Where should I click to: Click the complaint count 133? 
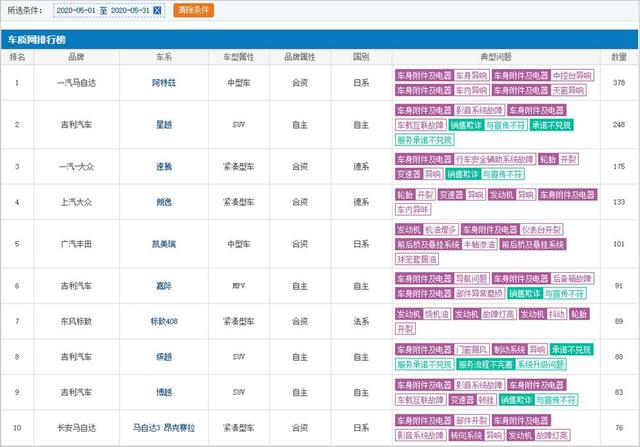(619, 202)
